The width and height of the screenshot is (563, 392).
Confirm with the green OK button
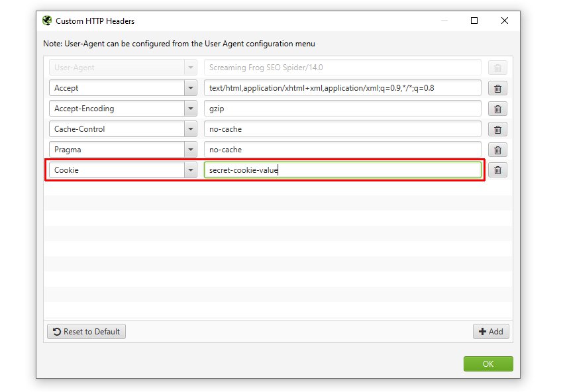488,364
